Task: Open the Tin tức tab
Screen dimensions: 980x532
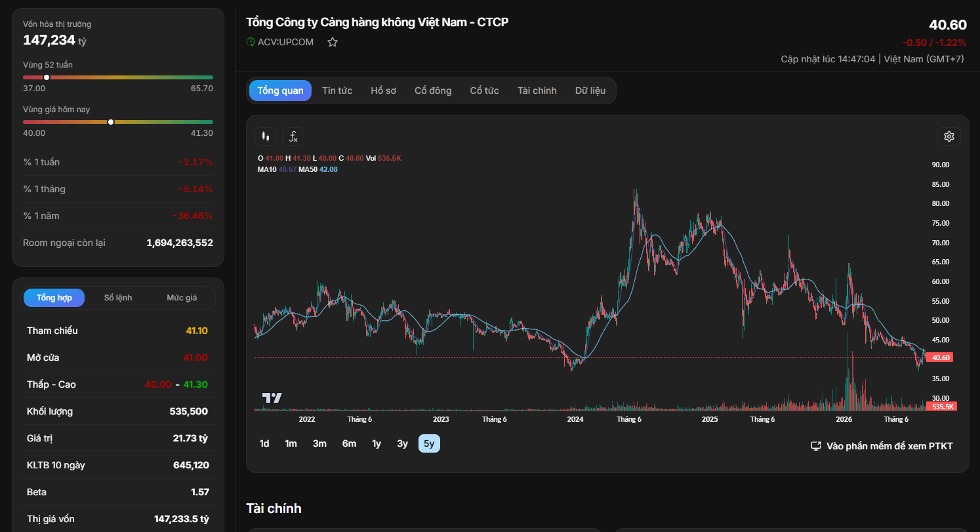Action: [337, 91]
